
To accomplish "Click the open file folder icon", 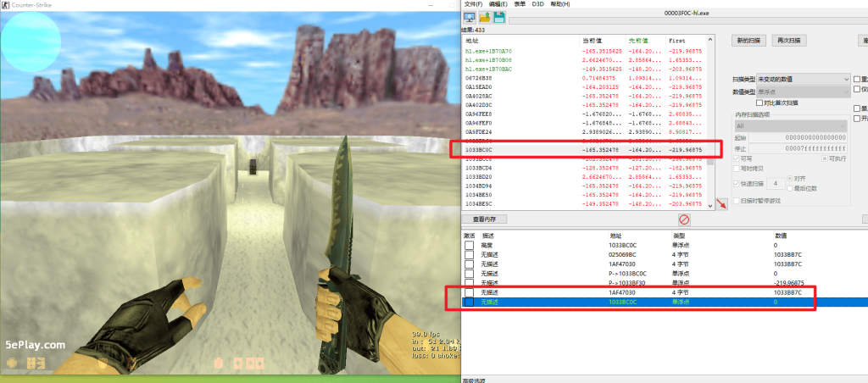I will (485, 18).
